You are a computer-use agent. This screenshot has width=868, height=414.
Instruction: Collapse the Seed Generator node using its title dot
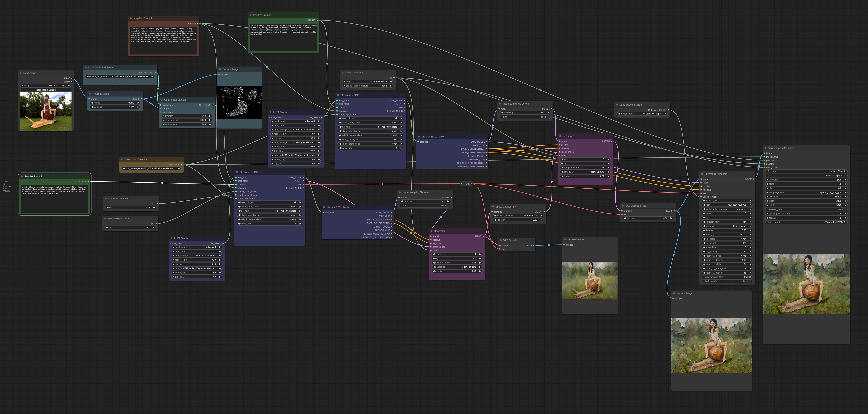342,73
